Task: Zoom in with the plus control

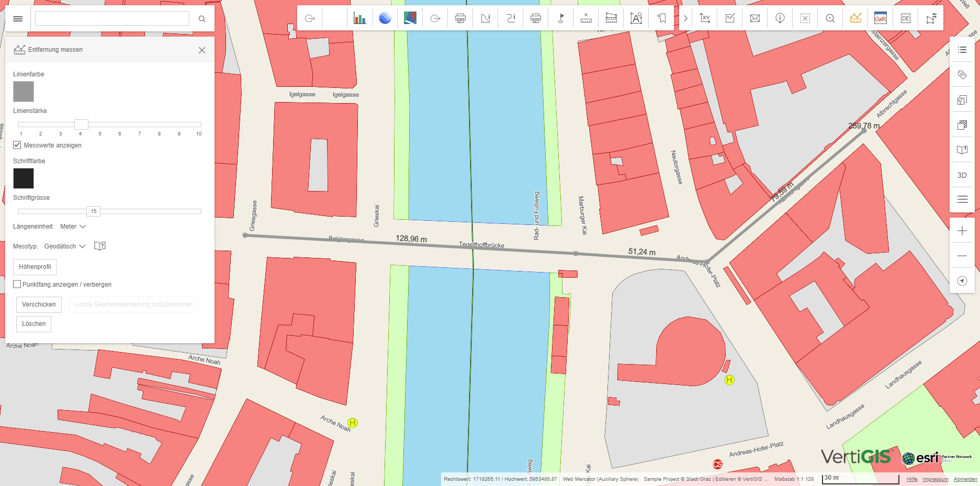Action: 962,230
